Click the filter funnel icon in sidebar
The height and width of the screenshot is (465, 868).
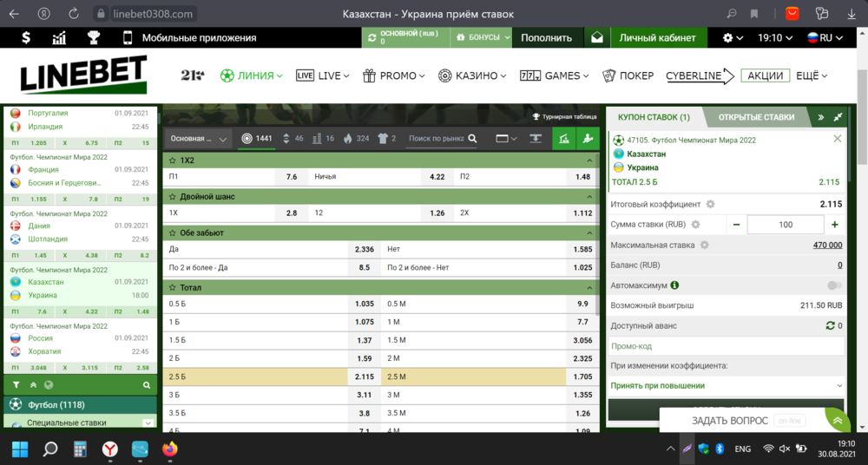(16, 384)
